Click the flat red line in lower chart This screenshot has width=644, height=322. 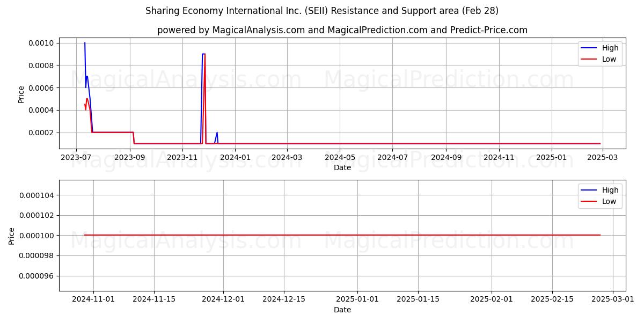click(x=342, y=235)
